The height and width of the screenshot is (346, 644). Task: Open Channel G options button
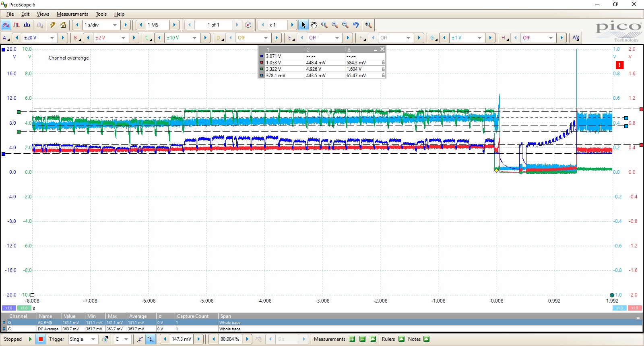pos(433,38)
